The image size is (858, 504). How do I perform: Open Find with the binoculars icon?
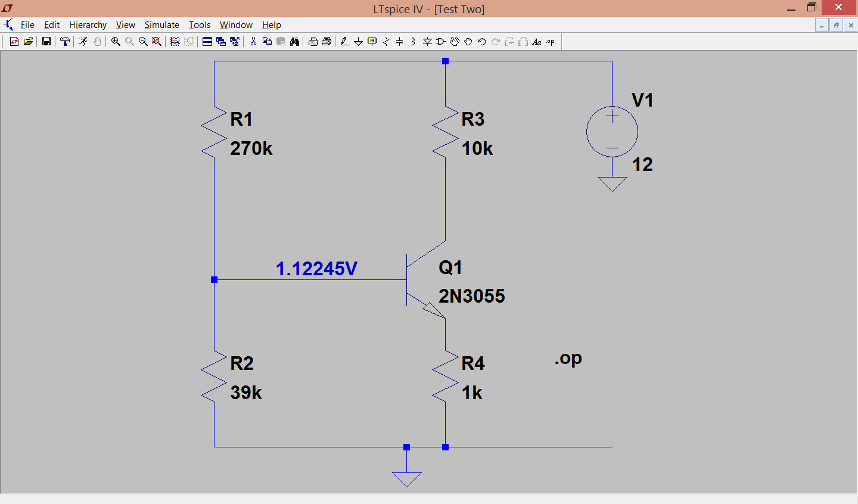coord(294,41)
